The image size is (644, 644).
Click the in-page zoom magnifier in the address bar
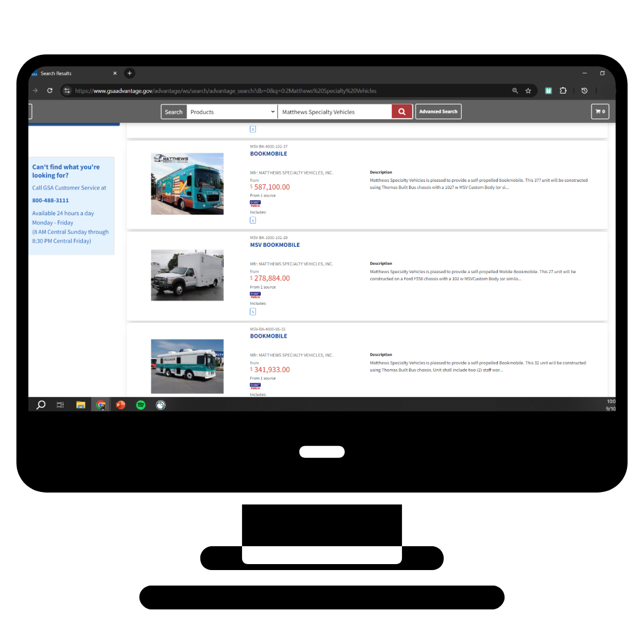pyautogui.click(x=515, y=91)
